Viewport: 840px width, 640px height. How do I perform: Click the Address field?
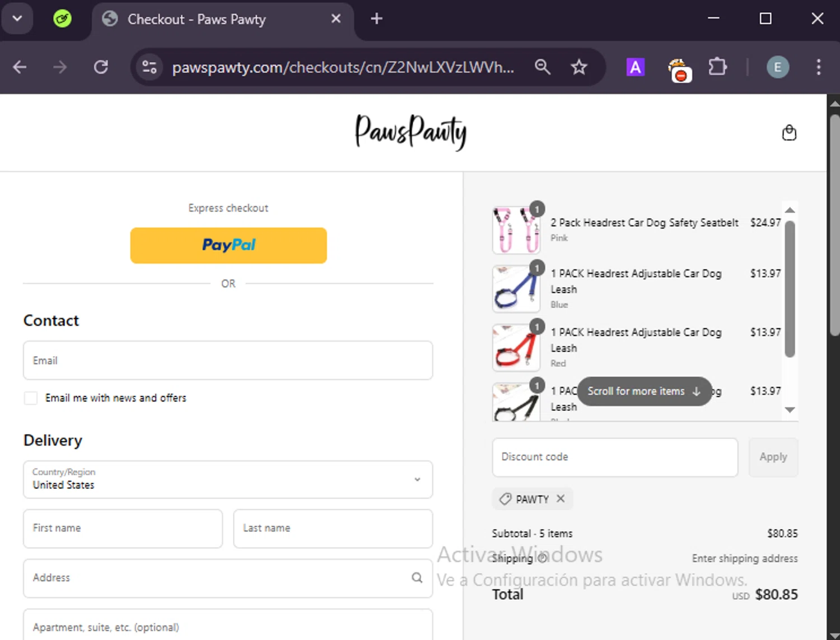pos(228,578)
